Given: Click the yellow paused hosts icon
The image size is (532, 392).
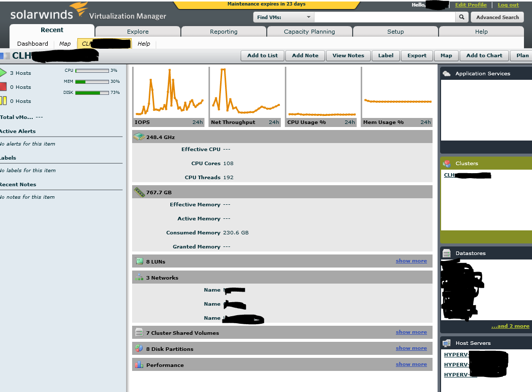Looking at the screenshot, I should tap(3, 101).
